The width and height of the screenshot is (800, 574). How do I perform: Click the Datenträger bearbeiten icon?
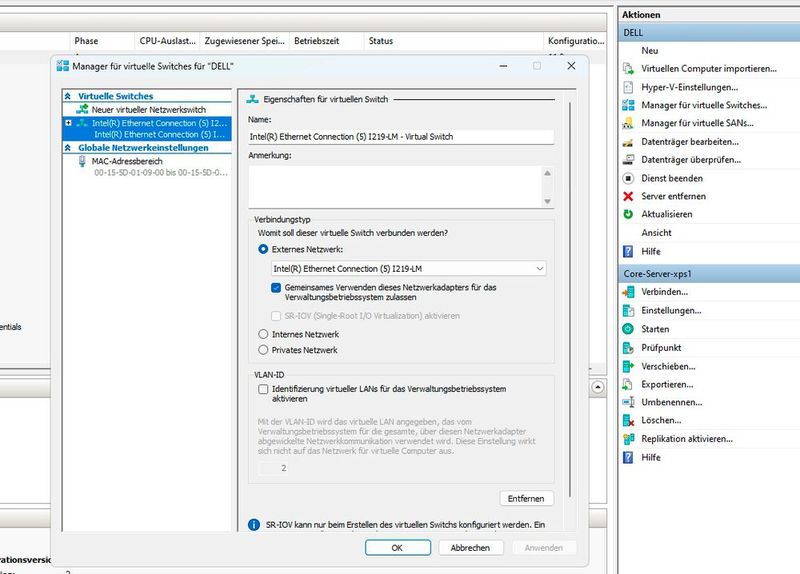coord(628,142)
